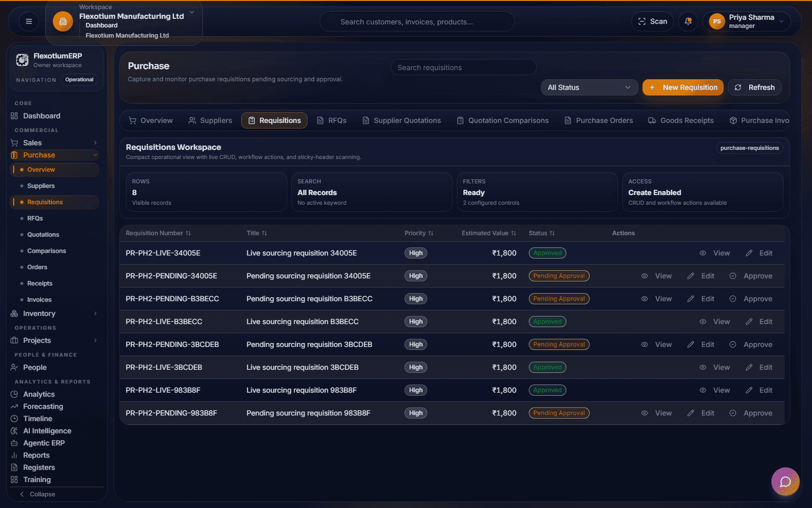Viewport: 812px width, 508px height.
Task: Click eye View icon for PR-PH2-PENDING-34005E
Action: pos(645,276)
